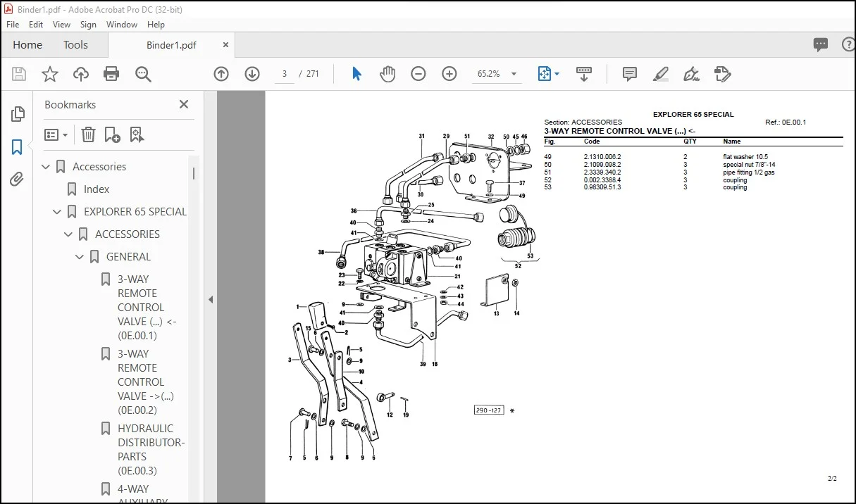Print the document with the printer icon
The image size is (856, 504).
pos(111,74)
